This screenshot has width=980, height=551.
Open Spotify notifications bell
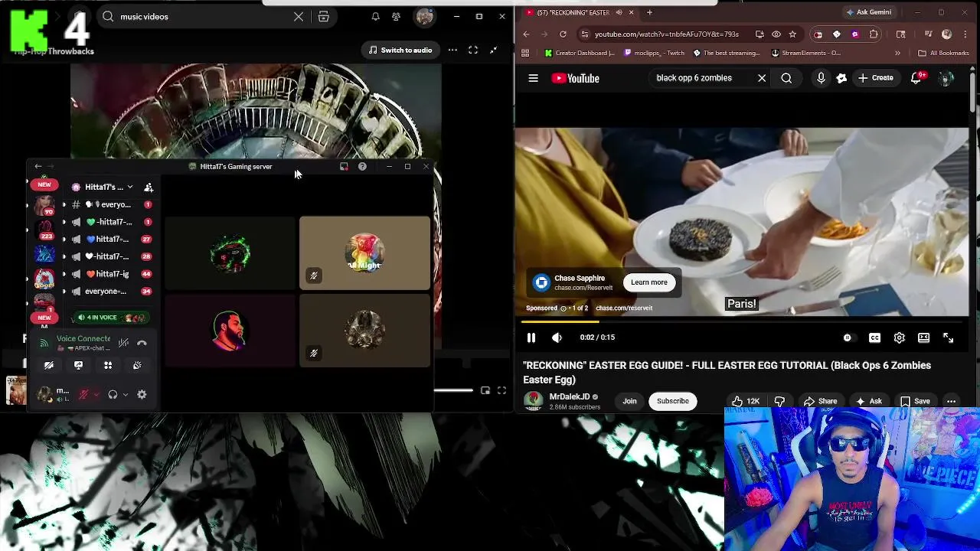pyautogui.click(x=375, y=17)
